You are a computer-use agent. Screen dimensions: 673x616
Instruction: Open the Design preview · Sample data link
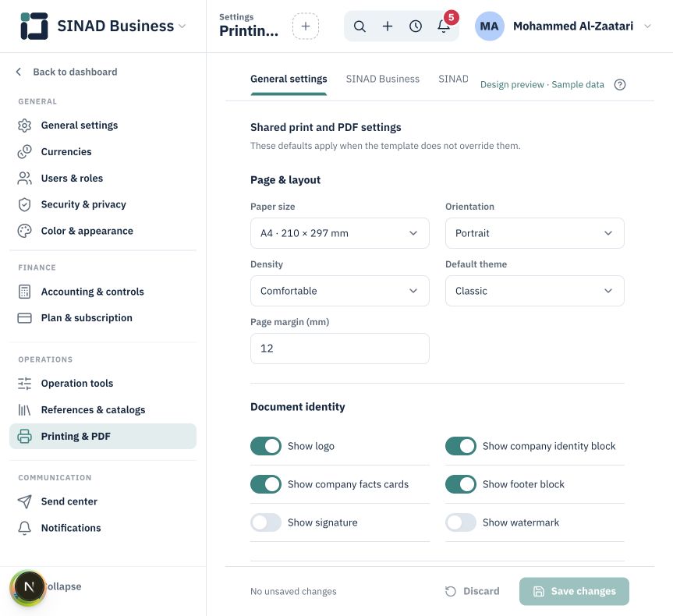point(542,84)
